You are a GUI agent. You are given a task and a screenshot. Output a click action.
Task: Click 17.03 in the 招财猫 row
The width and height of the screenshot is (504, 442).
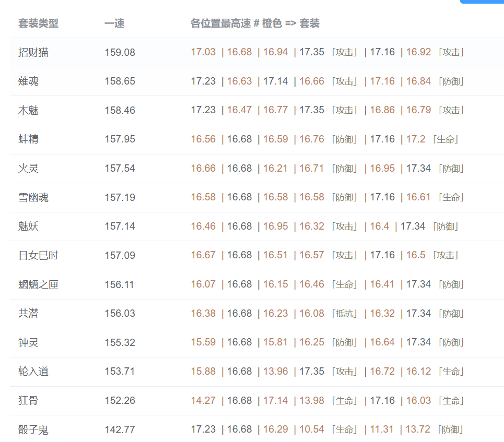tap(203, 52)
